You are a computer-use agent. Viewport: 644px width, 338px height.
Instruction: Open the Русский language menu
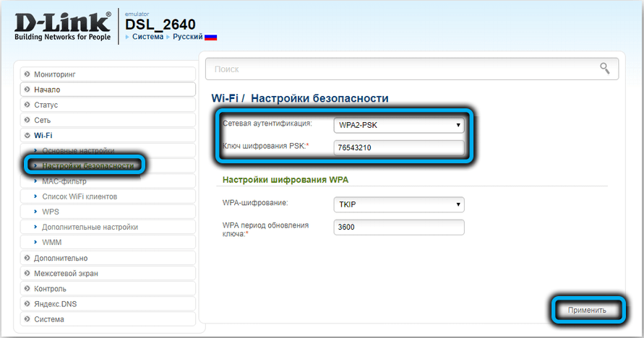click(x=186, y=37)
